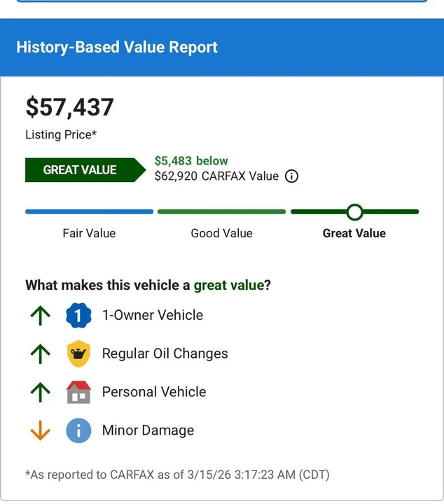This screenshot has height=504, width=444.
Task: Click the circle marker on value slider
Action: pyautogui.click(x=354, y=212)
